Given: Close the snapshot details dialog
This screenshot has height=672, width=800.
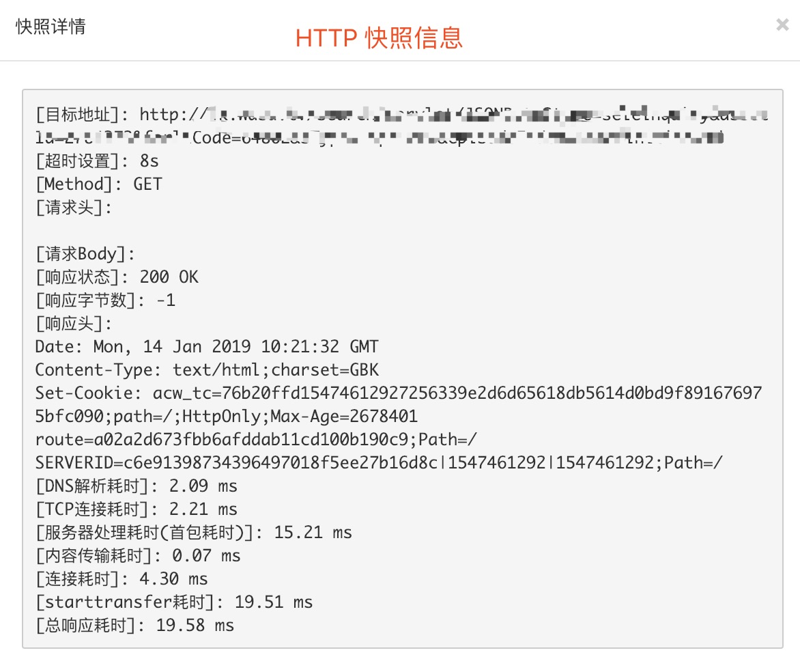Looking at the screenshot, I should click(x=782, y=25).
